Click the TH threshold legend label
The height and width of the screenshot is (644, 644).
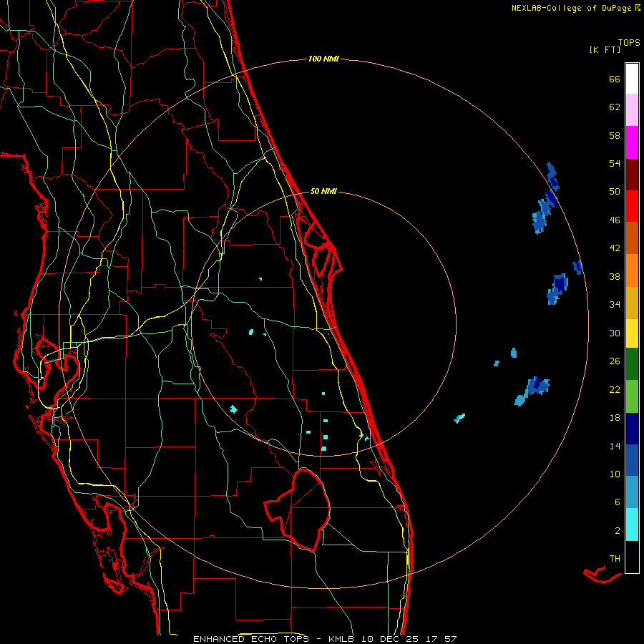pyautogui.click(x=615, y=559)
